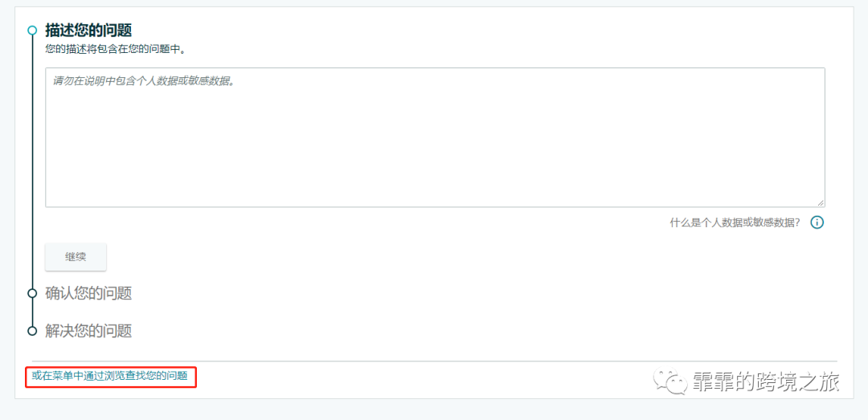Click the progress line between 确认 and 解决 steps

point(32,312)
